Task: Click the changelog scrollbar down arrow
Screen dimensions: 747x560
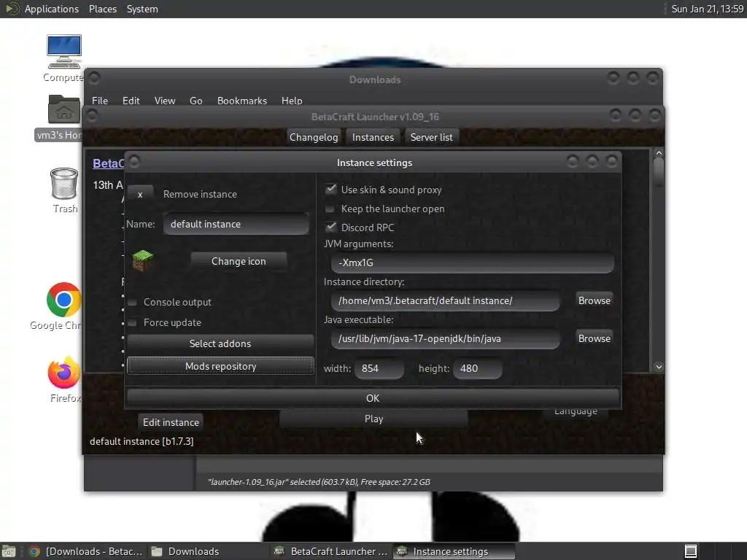Action: [x=659, y=367]
